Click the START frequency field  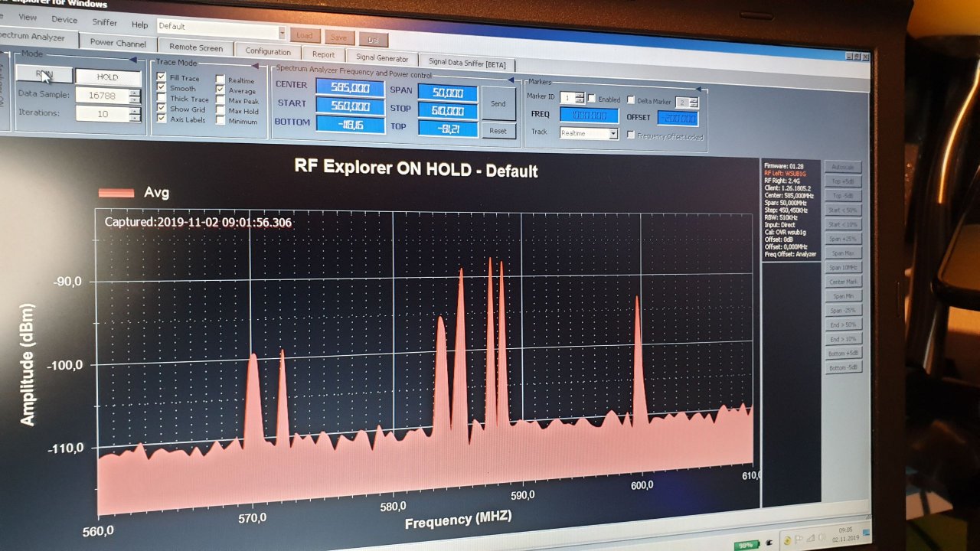pyautogui.click(x=350, y=106)
